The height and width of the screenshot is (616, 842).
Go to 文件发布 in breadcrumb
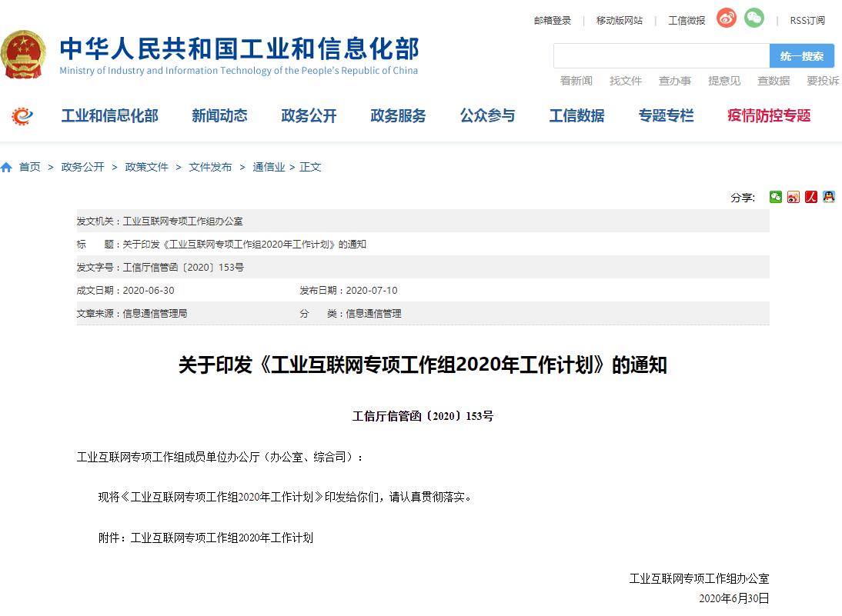(211, 168)
